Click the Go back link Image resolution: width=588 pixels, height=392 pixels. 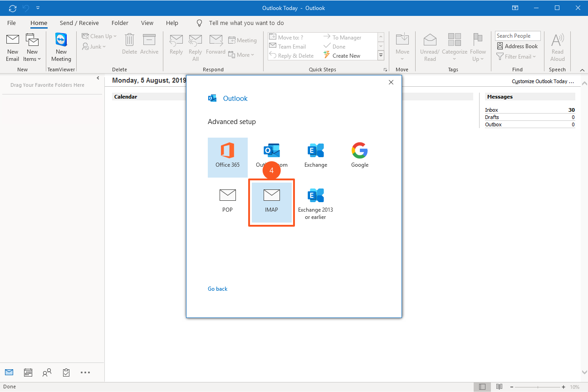217,289
